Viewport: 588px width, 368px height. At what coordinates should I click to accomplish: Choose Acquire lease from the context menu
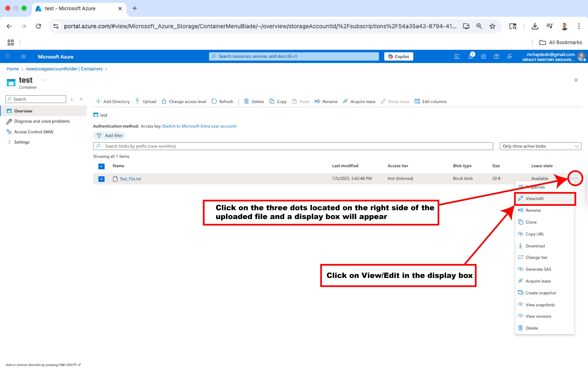[545, 281]
